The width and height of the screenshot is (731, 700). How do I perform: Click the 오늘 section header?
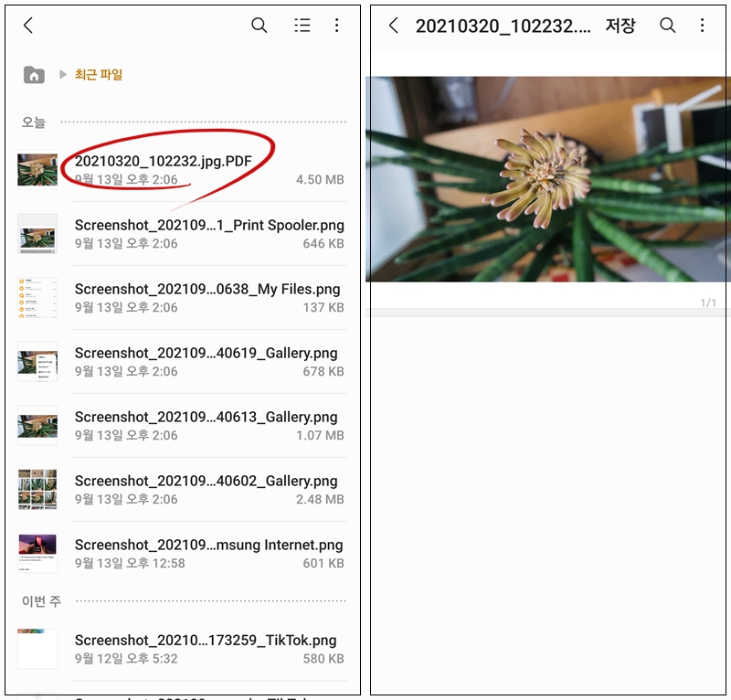tap(34, 122)
